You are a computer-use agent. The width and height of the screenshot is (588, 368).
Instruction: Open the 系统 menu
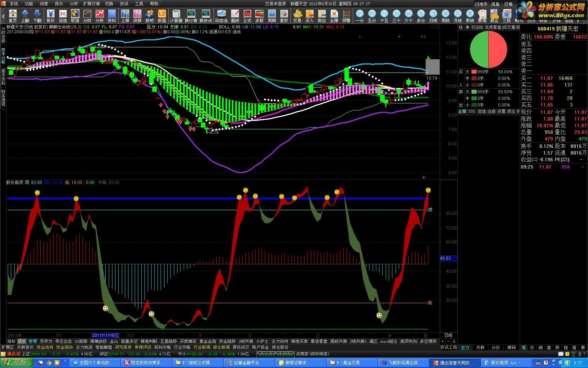(x=14, y=4)
